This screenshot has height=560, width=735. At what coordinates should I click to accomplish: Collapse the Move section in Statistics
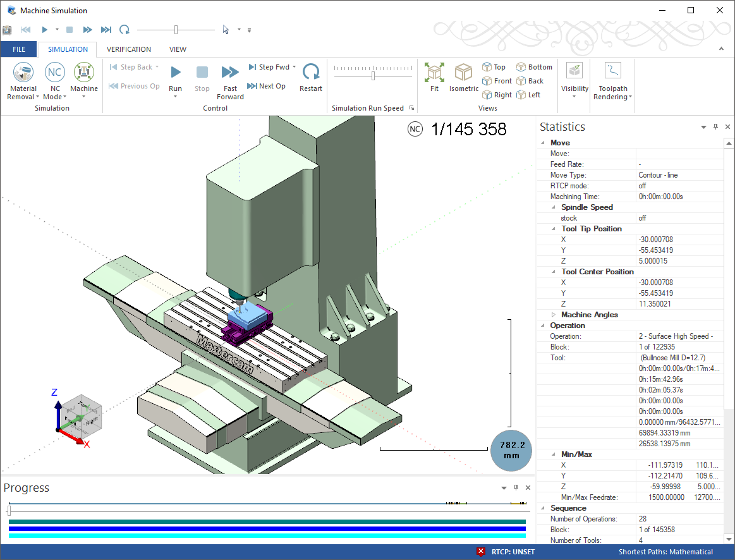click(x=543, y=142)
